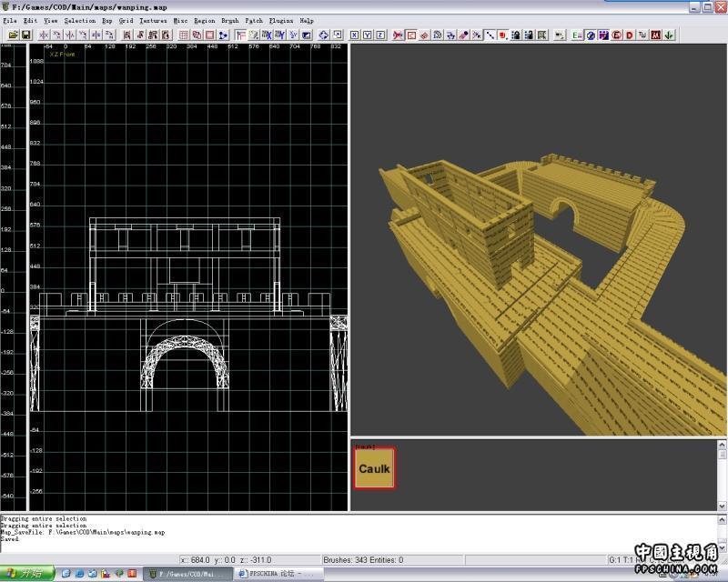Viewport: 728px width, 582px height.
Task: Open the Region menu
Action: 204,20
